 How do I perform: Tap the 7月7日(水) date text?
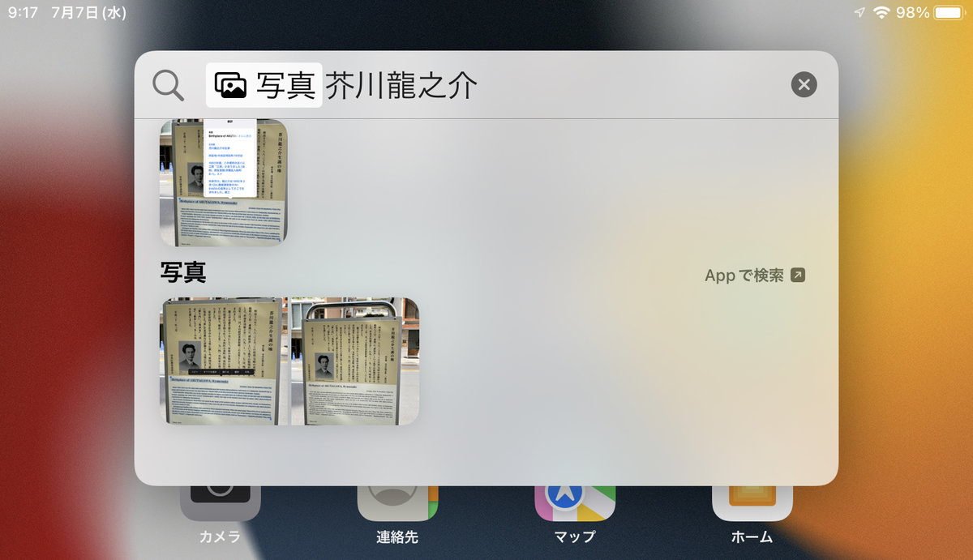click(x=88, y=13)
